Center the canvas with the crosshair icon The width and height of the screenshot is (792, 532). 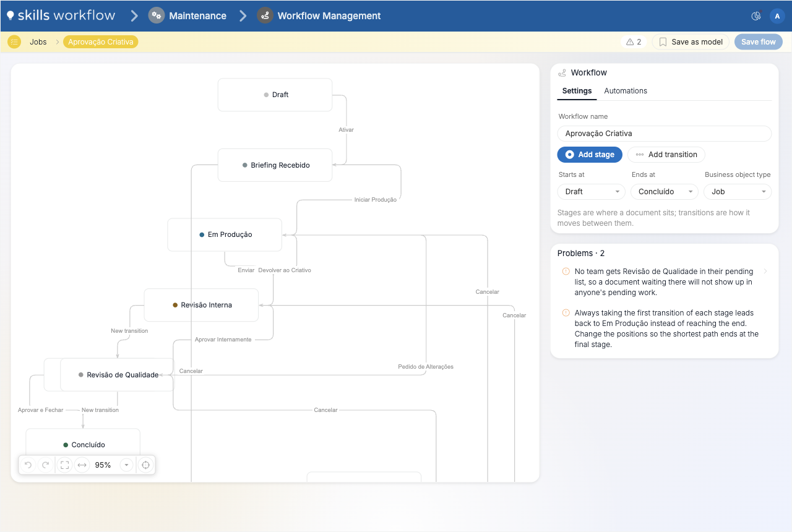pyautogui.click(x=145, y=465)
